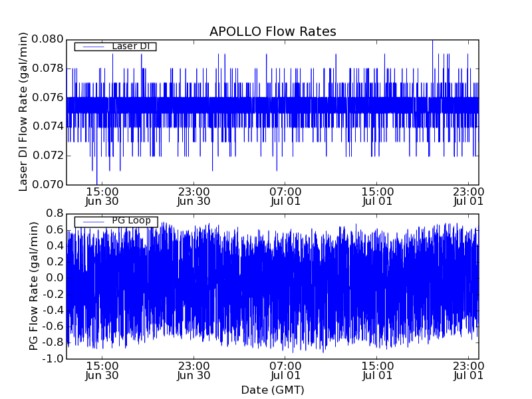Click "07:00 Jul 01" tick under PG Loop plot
This screenshot has height=399, width=532.
(285, 371)
